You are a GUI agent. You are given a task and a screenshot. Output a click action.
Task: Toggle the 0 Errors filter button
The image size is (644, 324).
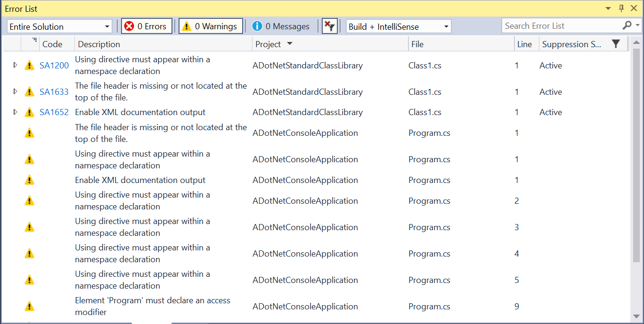[x=147, y=26]
